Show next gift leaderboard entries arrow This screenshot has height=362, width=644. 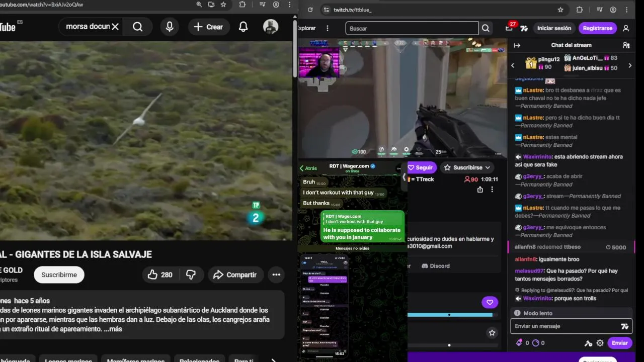pos(630,65)
